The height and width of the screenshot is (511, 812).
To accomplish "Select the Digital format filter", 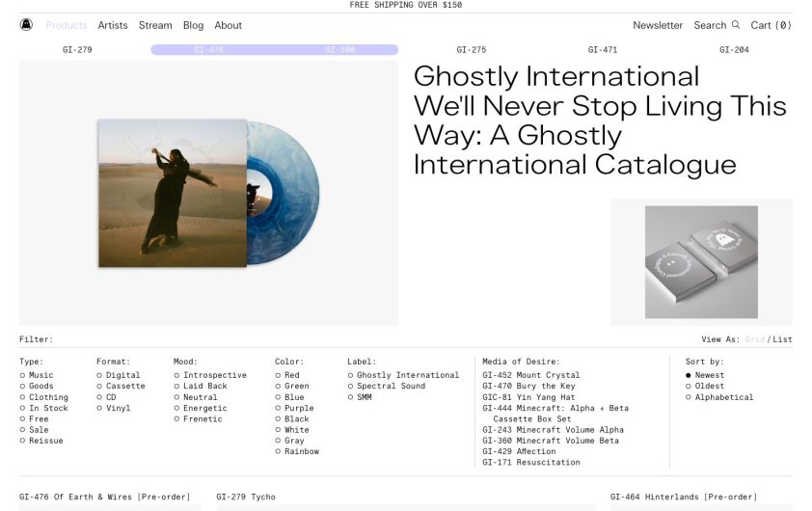I will click(x=119, y=375).
